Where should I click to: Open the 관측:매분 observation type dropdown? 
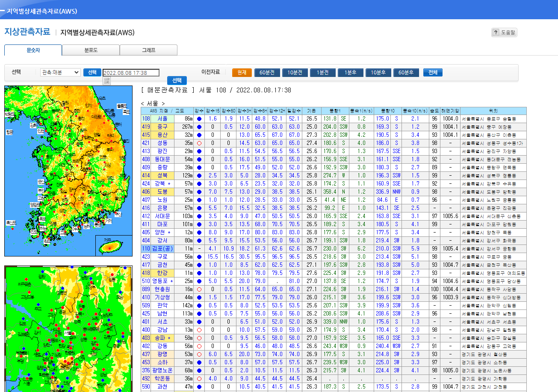point(60,73)
